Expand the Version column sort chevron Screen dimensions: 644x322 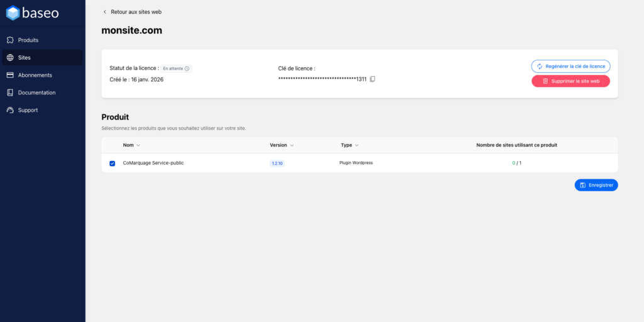292,145
